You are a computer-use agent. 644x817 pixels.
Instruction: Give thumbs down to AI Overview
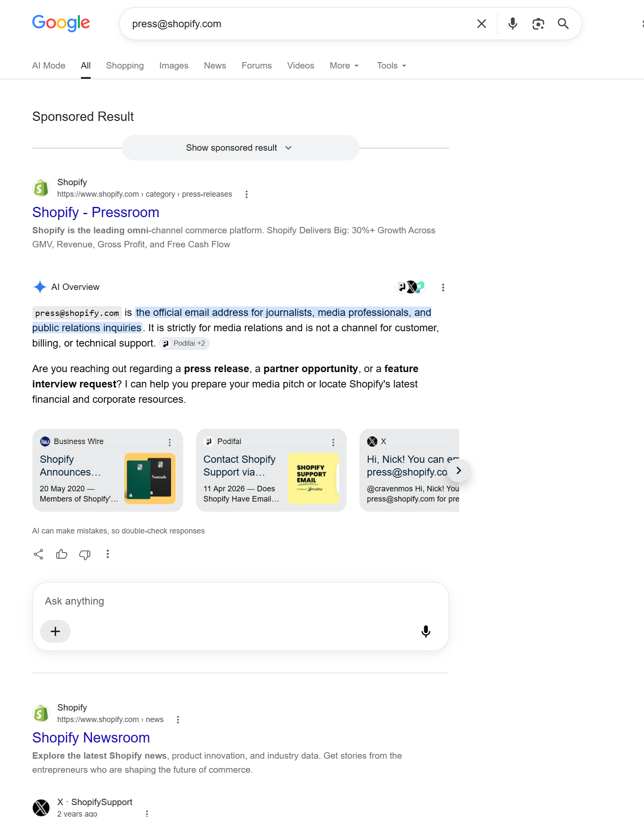(x=85, y=554)
